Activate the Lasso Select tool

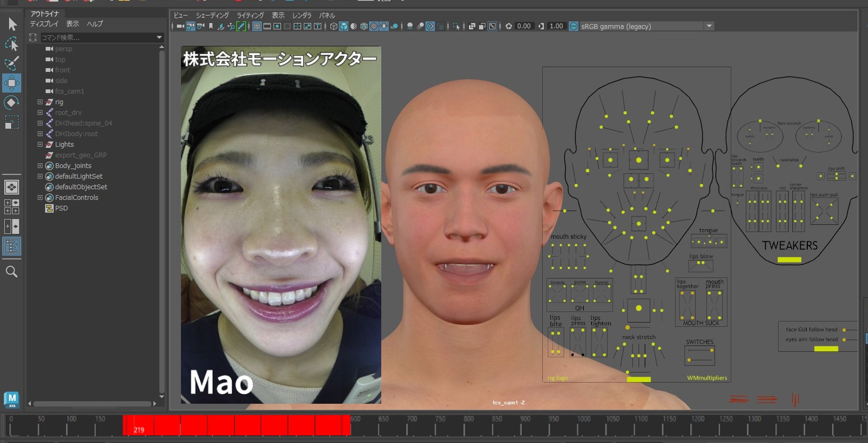pos(12,44)
